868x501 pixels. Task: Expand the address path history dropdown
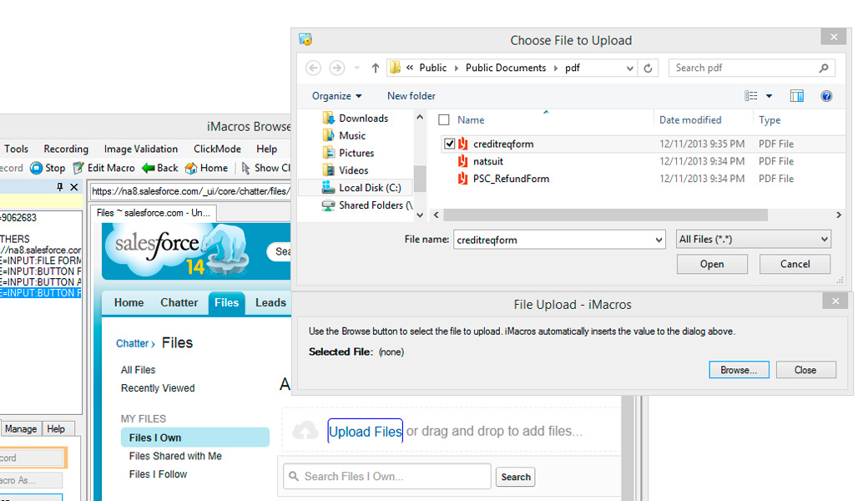pyautogui.click(x=630, y=68)
